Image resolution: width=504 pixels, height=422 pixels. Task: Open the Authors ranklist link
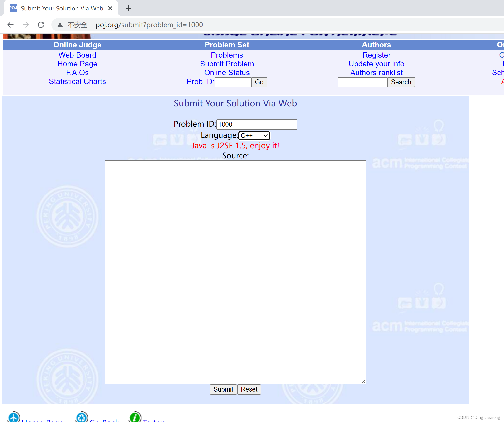[x=376, y=73]
